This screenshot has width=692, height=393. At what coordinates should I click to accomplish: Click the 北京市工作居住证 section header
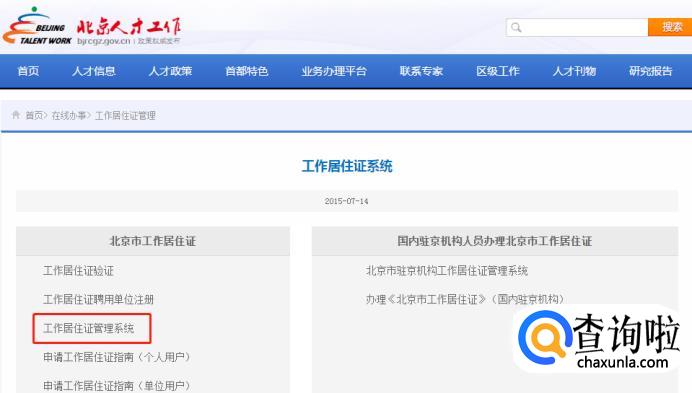pos(153,241)
